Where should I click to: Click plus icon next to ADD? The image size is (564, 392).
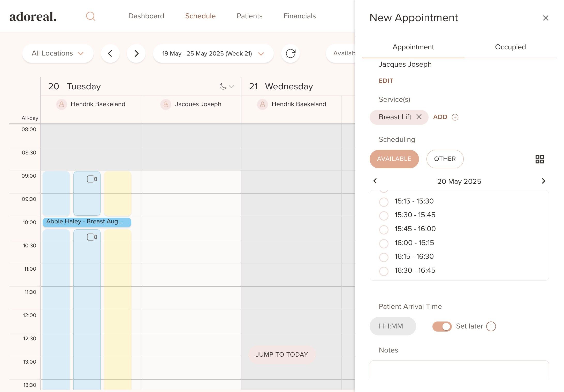coord(455,117)
